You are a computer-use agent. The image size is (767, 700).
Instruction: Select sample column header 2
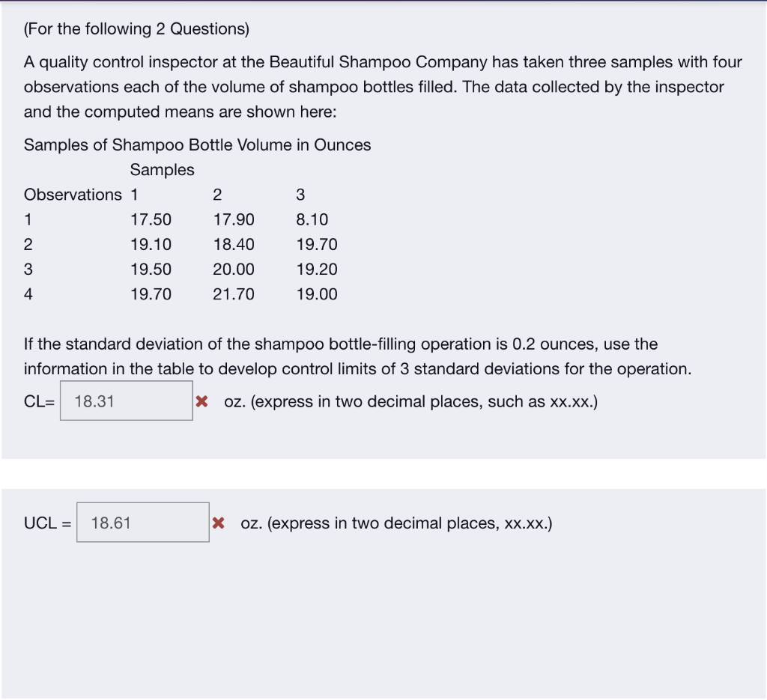point(216,194)
